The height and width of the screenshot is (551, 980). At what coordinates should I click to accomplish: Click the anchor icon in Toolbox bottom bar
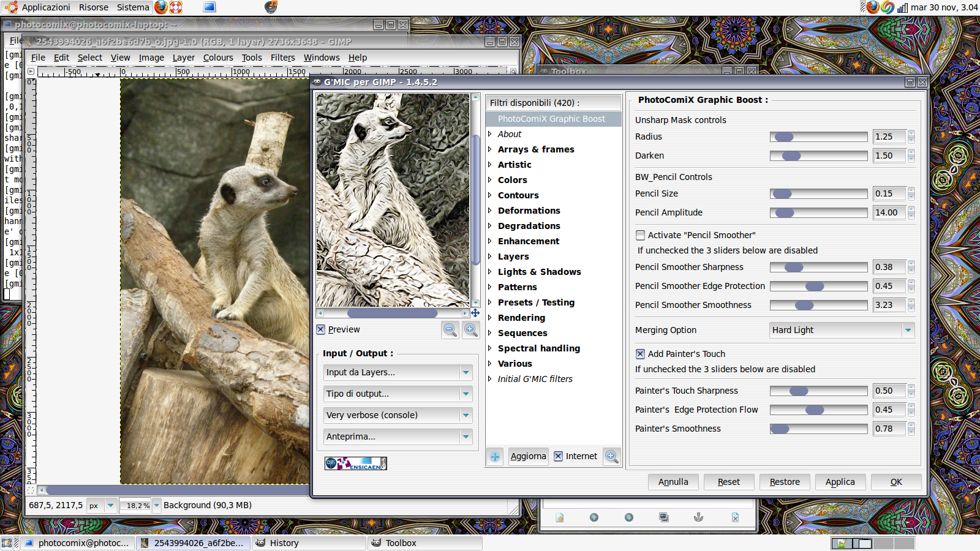coord(698,517)
